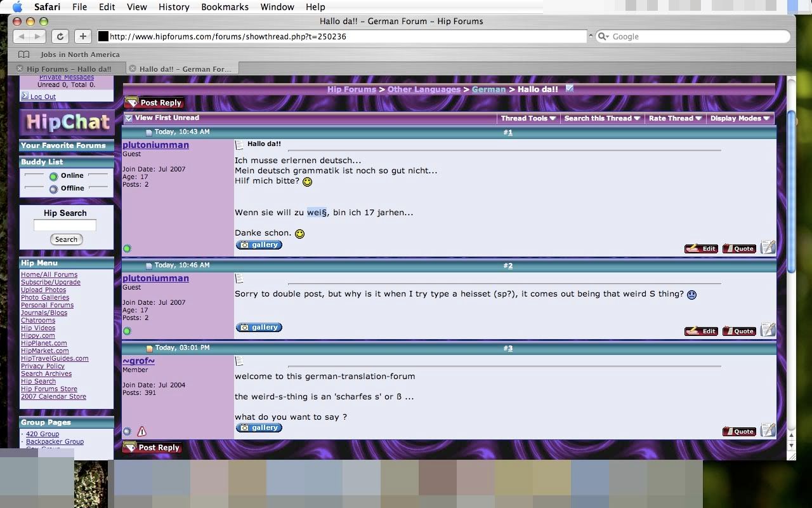The height and width of the screenshot is (508, 812).
Task: Click the gallery button in post #3
Action: [x=259, y=428]
